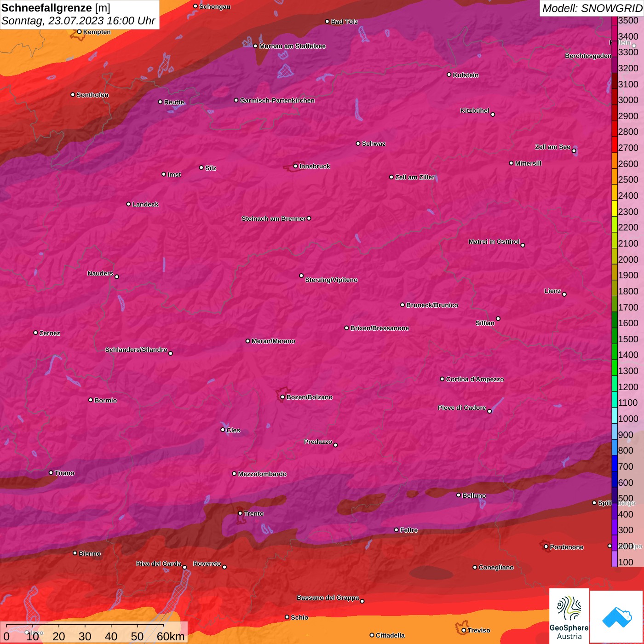Click the Conegliano label

tap(496, 567)
